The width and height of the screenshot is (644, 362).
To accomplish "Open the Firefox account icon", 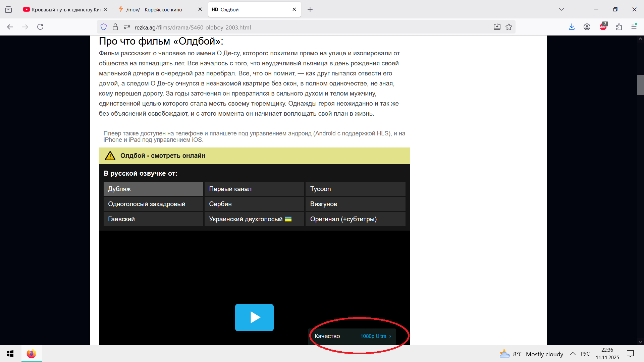I will point(587,27).
